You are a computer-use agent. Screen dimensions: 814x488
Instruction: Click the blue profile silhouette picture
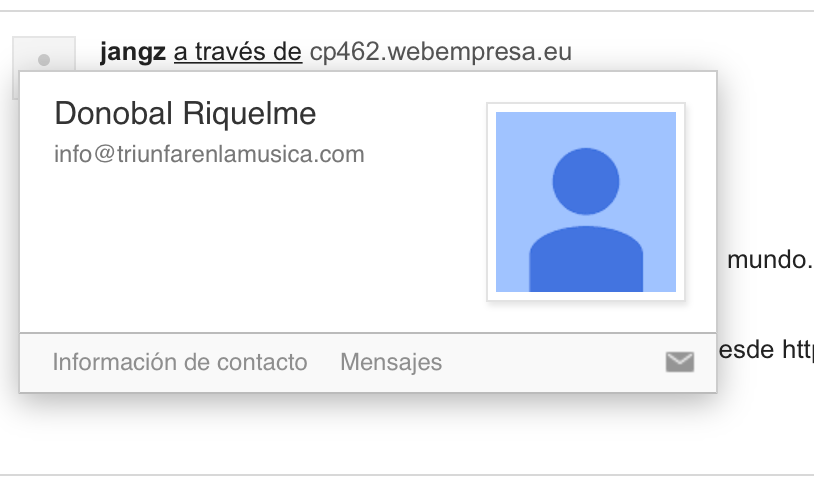(x=586, y=202)
